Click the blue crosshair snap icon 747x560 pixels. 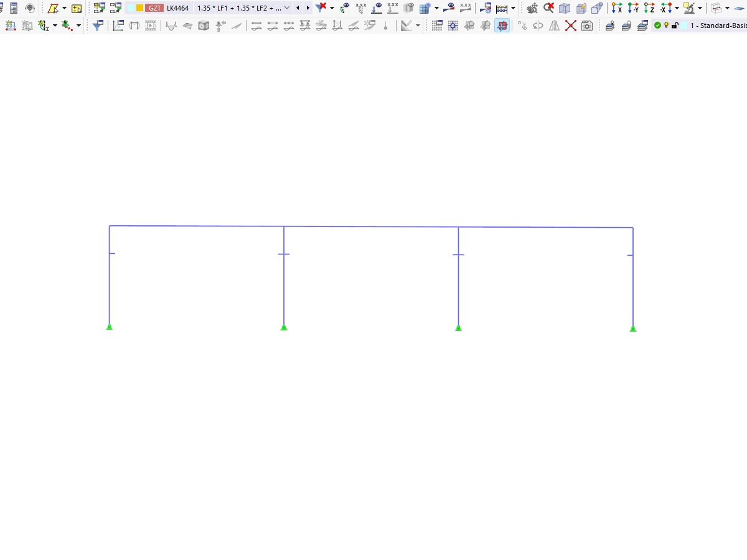point(453,26)
